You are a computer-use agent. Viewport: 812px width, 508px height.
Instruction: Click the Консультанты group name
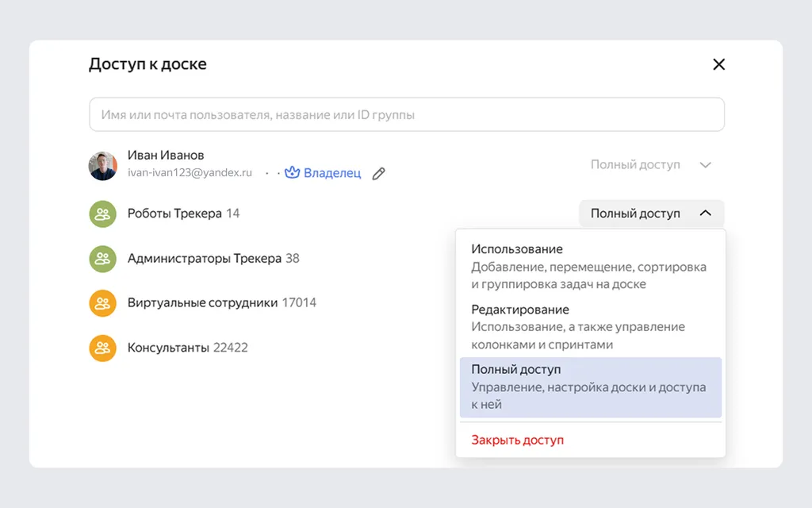tap(168, 348)
